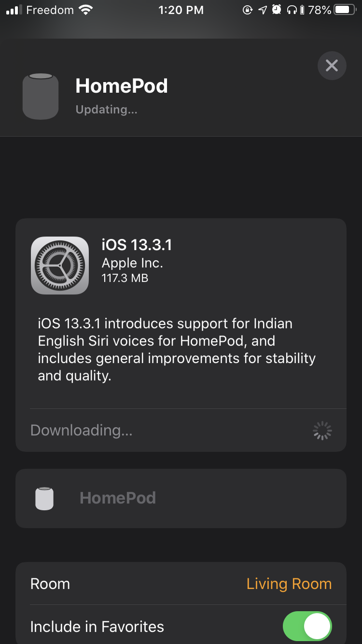Tap the iOS 13.3.1 update title

[137, 245]
